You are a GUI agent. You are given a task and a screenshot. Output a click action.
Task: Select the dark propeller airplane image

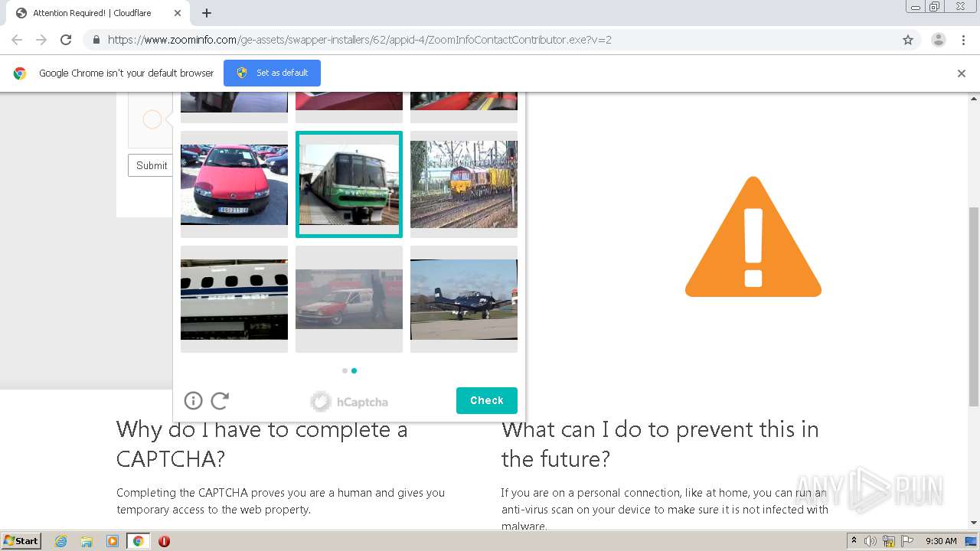coord(464,299)
